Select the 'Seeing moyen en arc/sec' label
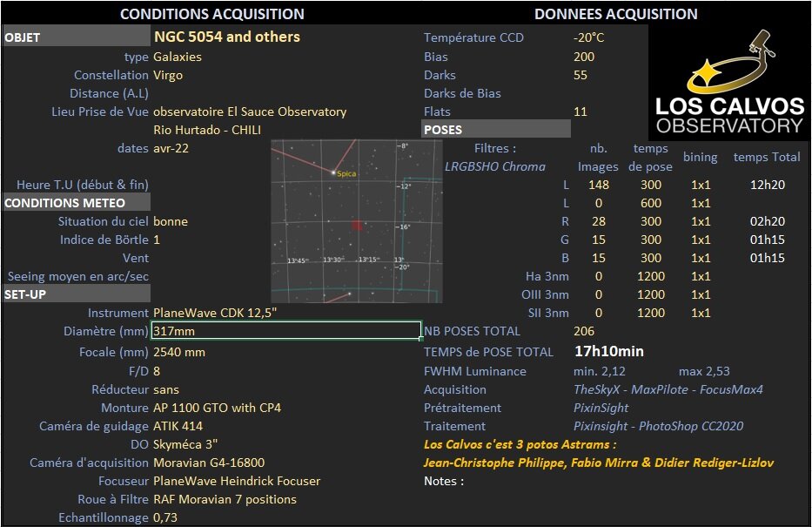Image resolution: width=812 pixels, height=527 pixels. [78, 276]
